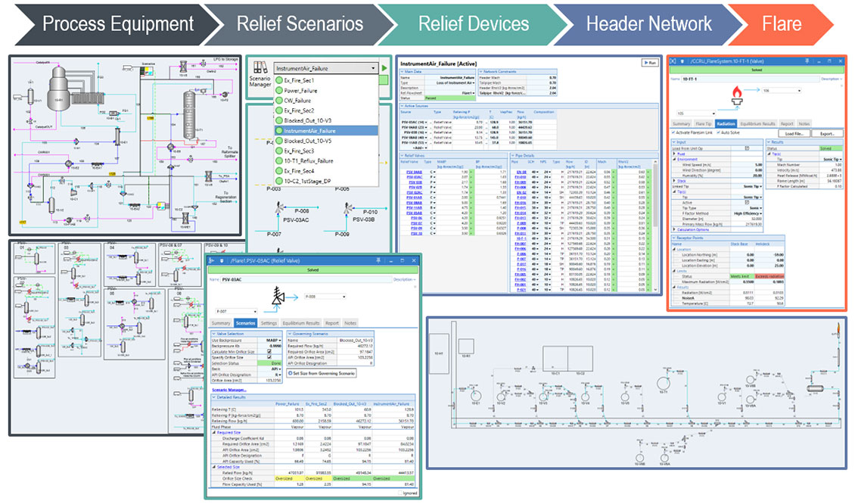Click the Solved status bar in PSV-03AC window
Image resolution: width=855 pixels, height=504 pixels.
click(x=313, y=270)
